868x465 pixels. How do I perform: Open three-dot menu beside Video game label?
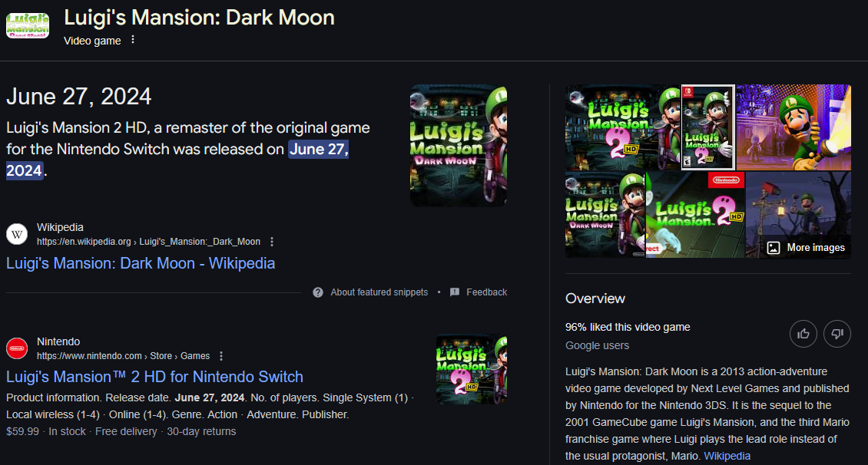133,40
